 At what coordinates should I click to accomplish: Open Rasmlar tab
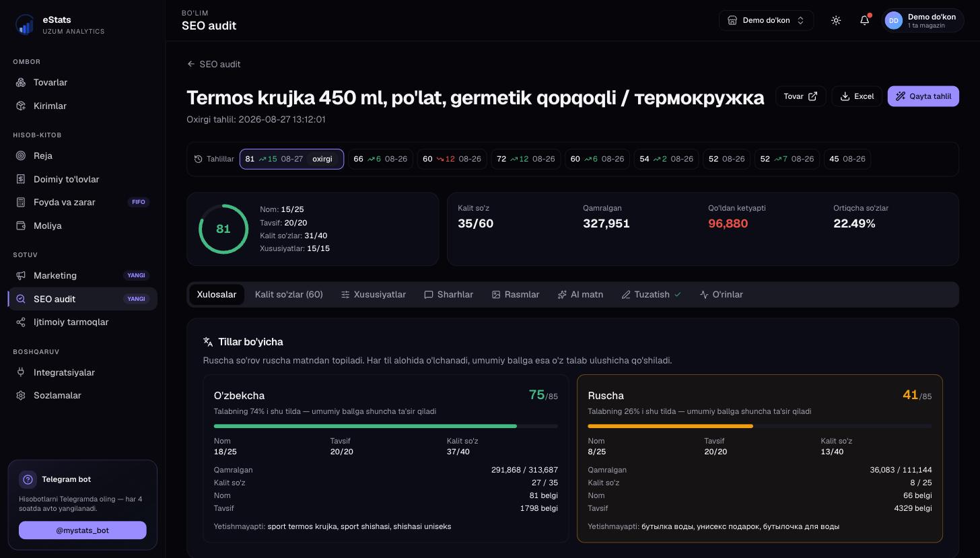(516, 294)
